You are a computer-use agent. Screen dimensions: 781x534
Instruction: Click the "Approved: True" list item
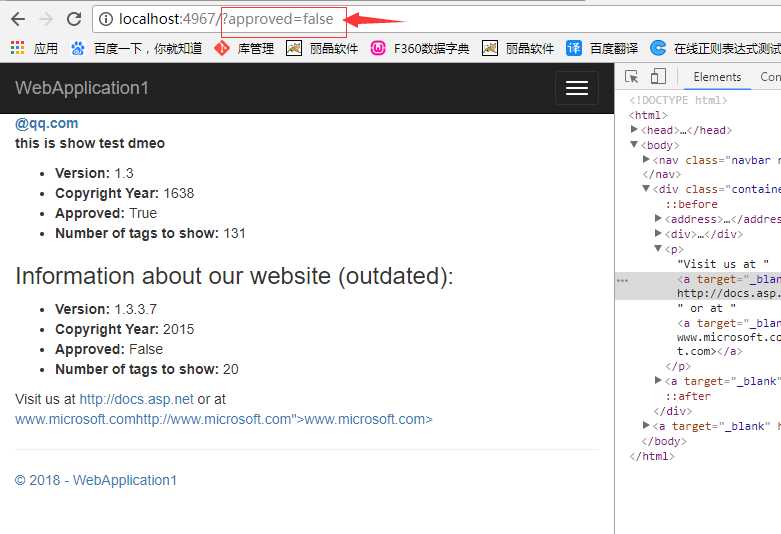[x=106, y=213]
